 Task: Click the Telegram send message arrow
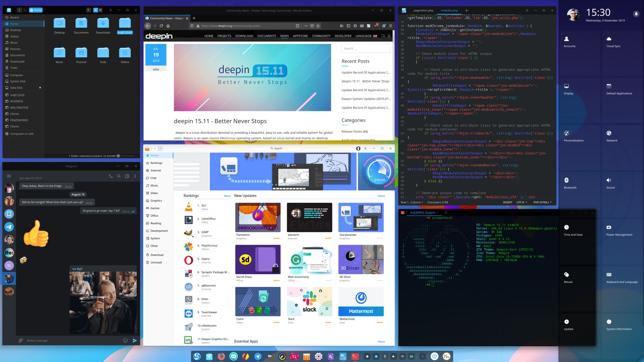(135, 341)
